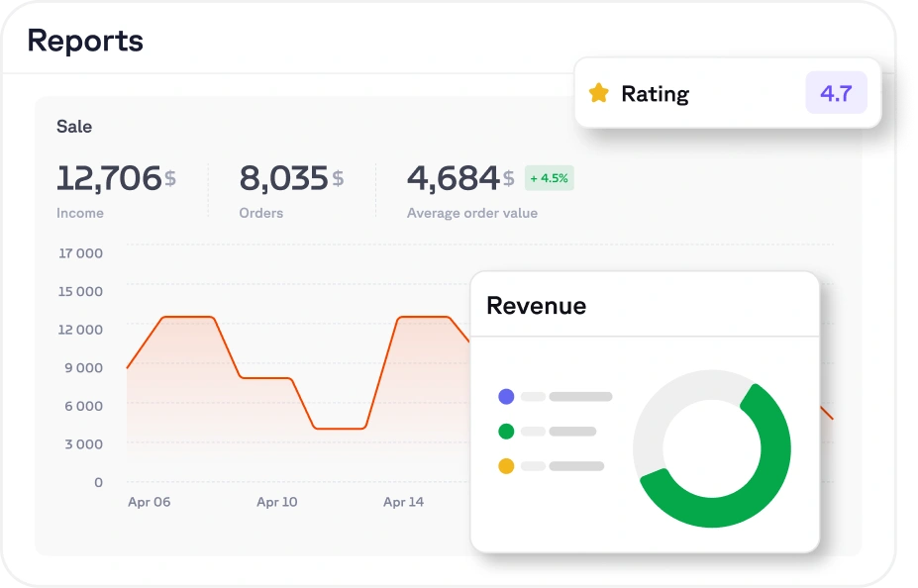Click the 17 000 y-axis label
This screenshot has width=918, height=588.
coord(81,253)
